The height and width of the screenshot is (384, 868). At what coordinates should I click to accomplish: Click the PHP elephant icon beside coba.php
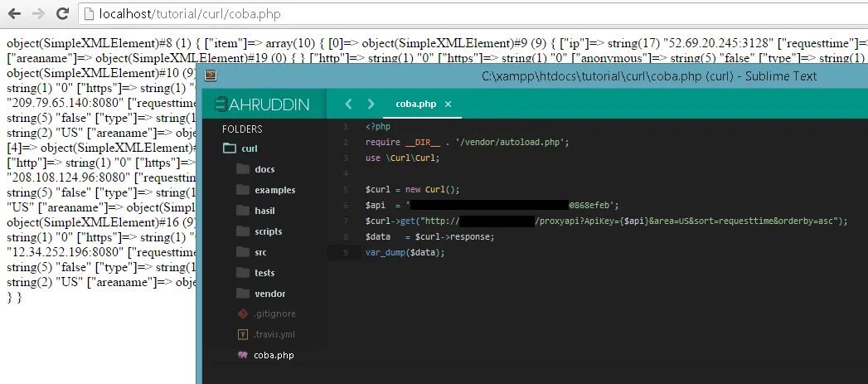pyautogui.click(x=242, y=355)
